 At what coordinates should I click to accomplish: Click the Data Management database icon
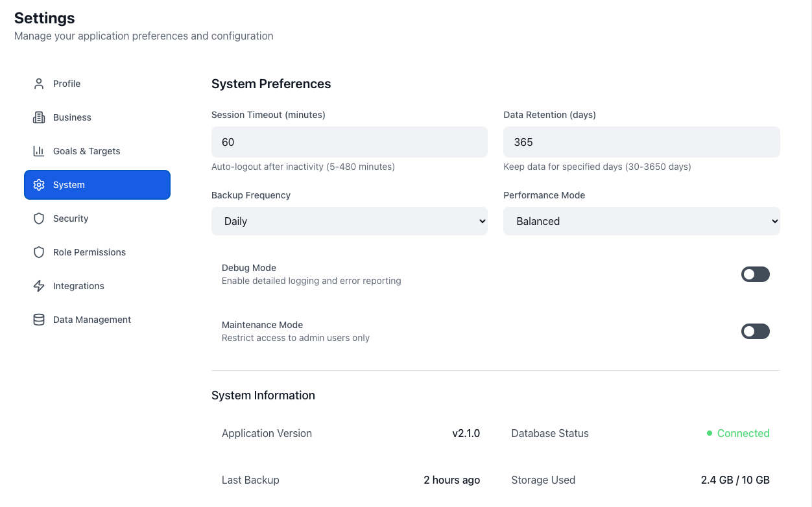click(x=39, y=320)
